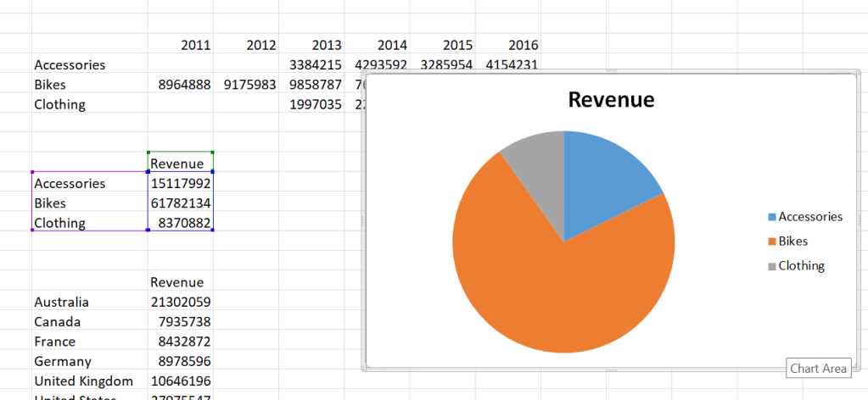Select the Canada revenue cell 7935738

(180, 322)
